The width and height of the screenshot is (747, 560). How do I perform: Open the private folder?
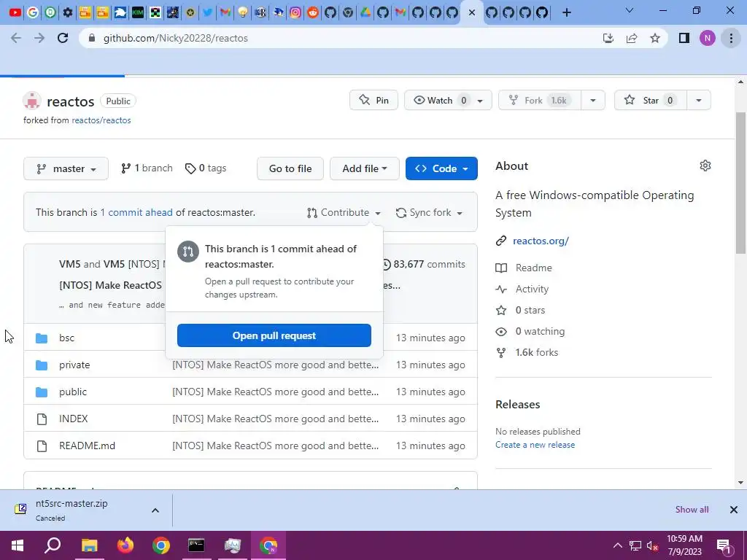(74, 365)
